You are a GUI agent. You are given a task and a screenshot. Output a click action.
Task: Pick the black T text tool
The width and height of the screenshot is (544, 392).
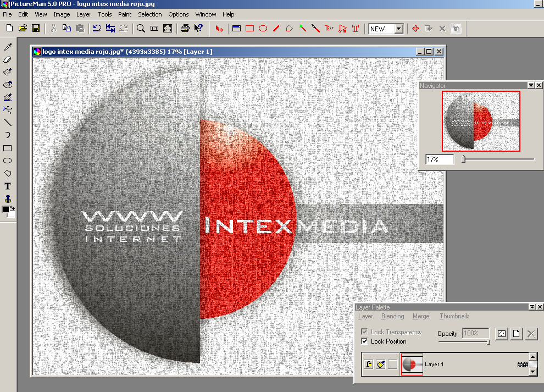pos(8,186)
